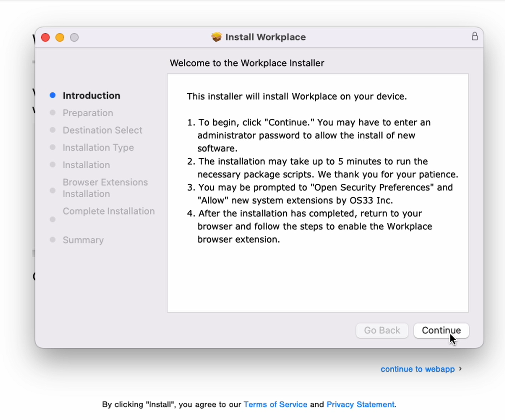Click the package box icon beside Install Workplace
Screen dimensions: 505x420
[216, 37]
